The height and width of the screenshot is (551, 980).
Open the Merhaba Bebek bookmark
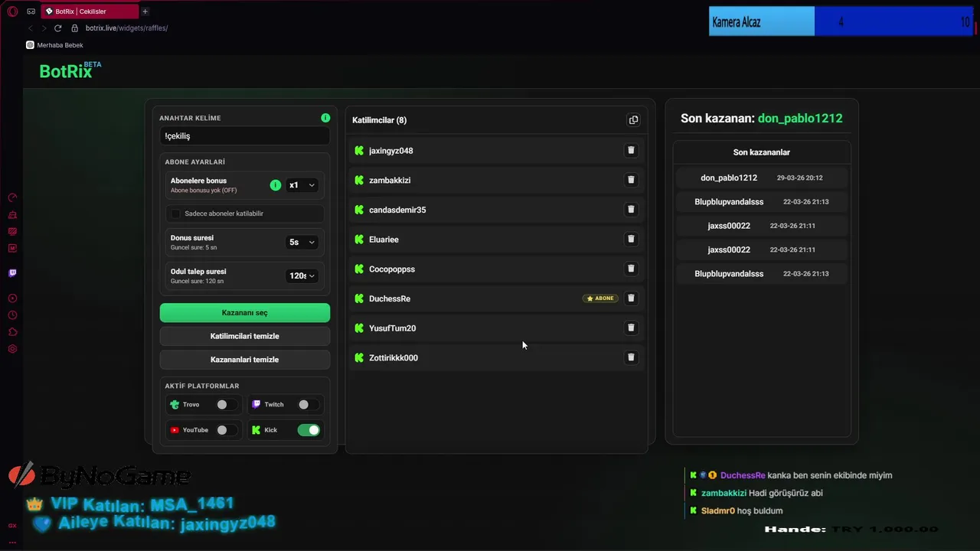[x=54, y=45]
